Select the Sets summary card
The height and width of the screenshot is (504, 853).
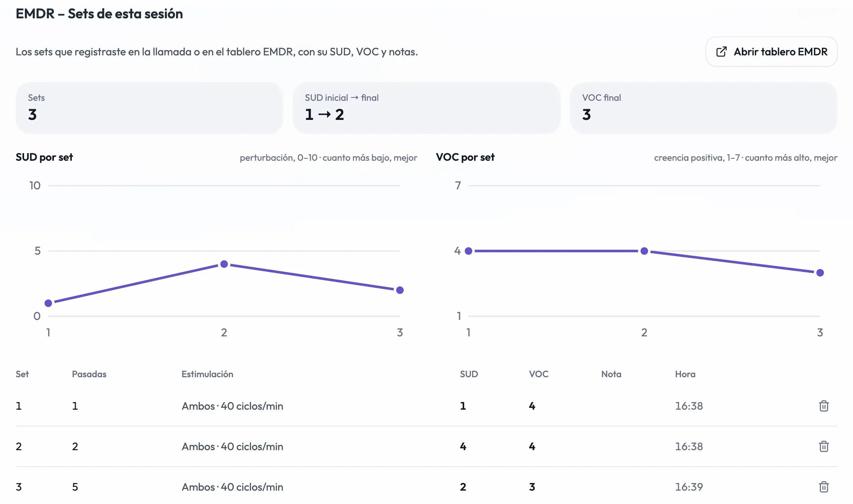point(149,108)
